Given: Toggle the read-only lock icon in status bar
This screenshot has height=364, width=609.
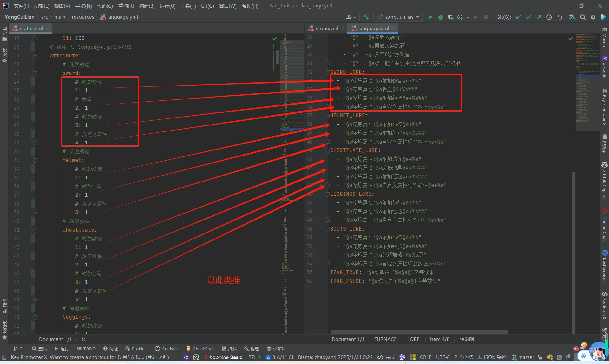Looking at the screenshot, I should click(540, 357).
